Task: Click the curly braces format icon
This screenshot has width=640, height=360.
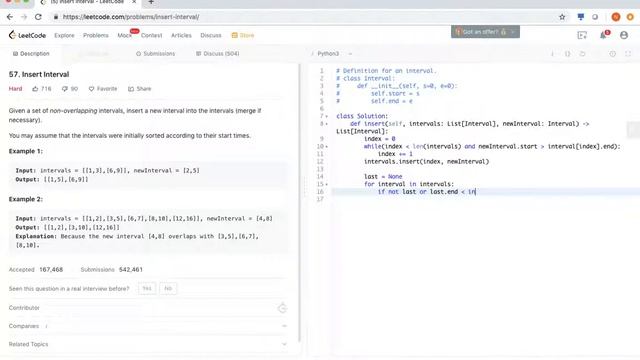Action: (x=567, y=53)
